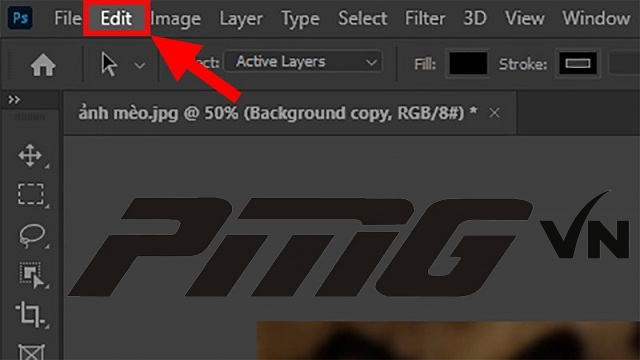Select the Frame tool
640x360 pixels.
click(31, 352)
